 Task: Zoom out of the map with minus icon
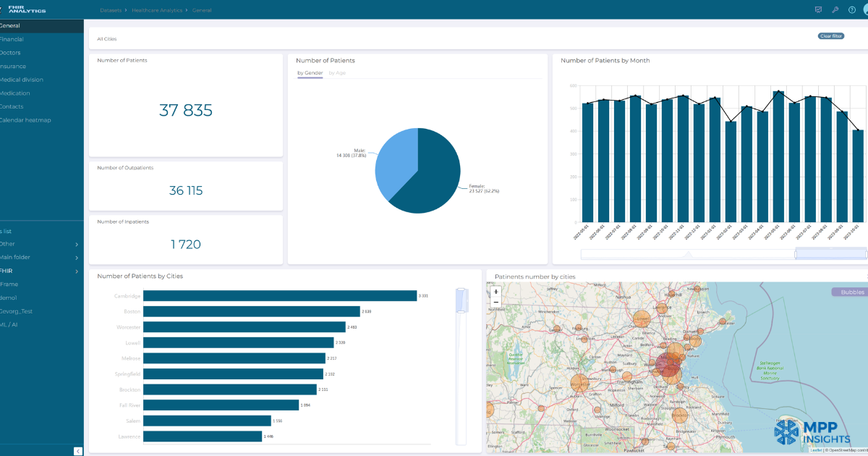(x=495, y=303)
